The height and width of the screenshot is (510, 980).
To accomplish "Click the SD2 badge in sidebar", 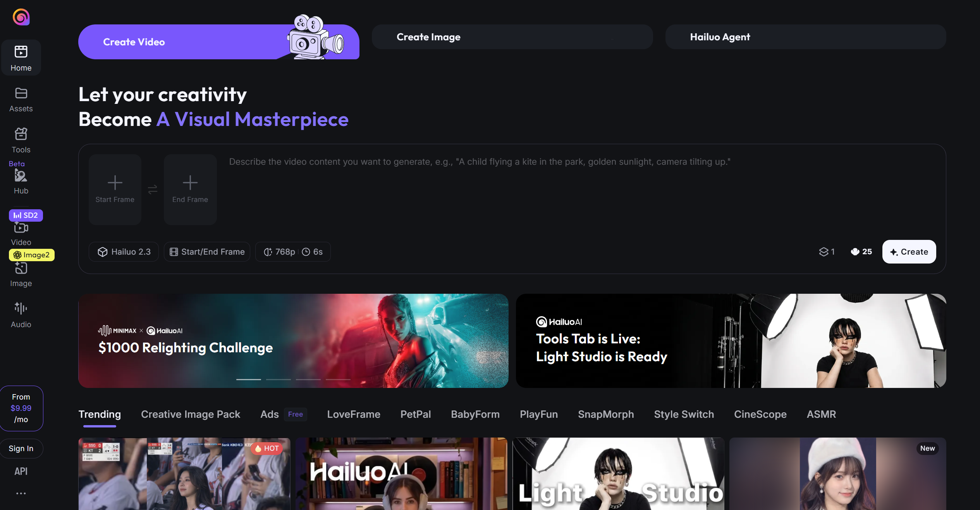I will (26, 215).
